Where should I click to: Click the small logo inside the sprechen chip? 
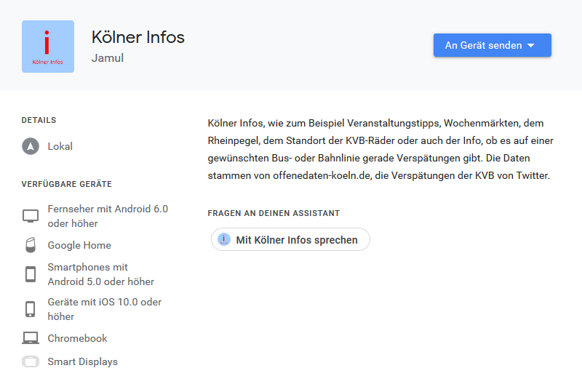pos(224,239)
